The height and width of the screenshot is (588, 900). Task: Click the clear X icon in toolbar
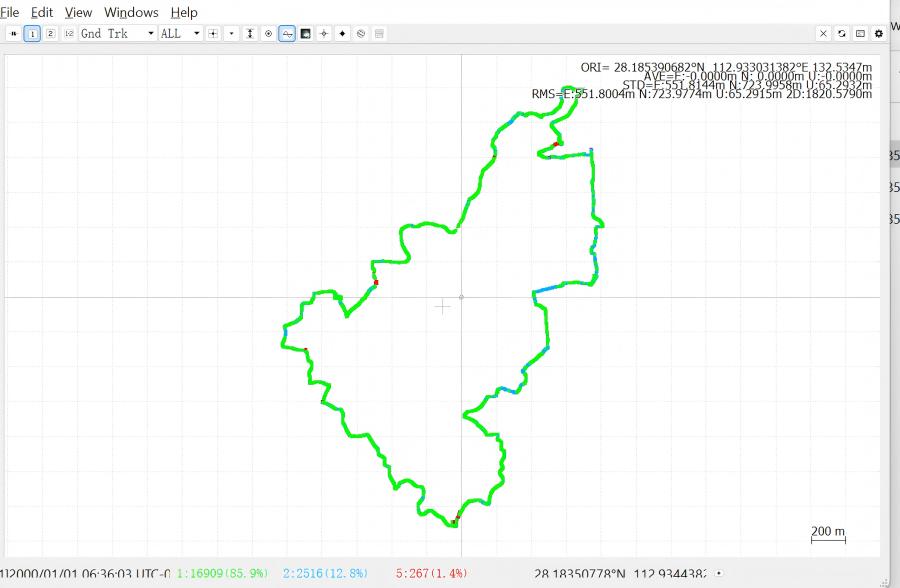pyautogui.click(x=824, y=33)
